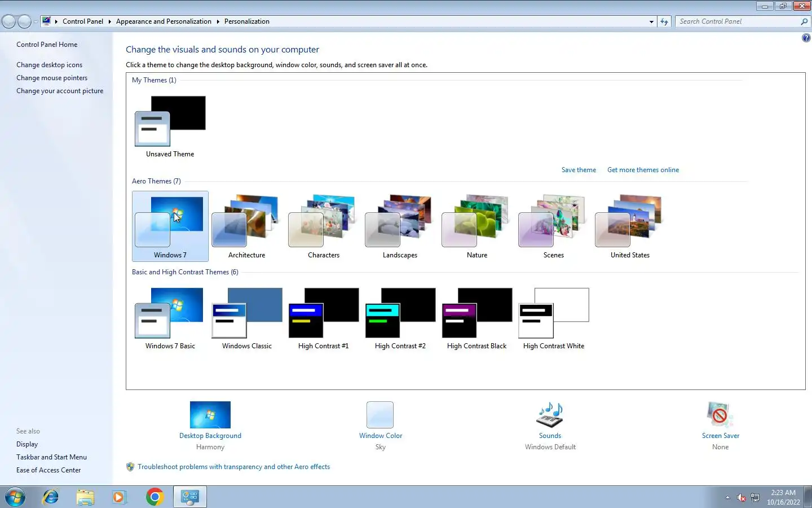Open Control Panel Home link
This screenshot has width=812, height=508.
click(x=47, y=45)
